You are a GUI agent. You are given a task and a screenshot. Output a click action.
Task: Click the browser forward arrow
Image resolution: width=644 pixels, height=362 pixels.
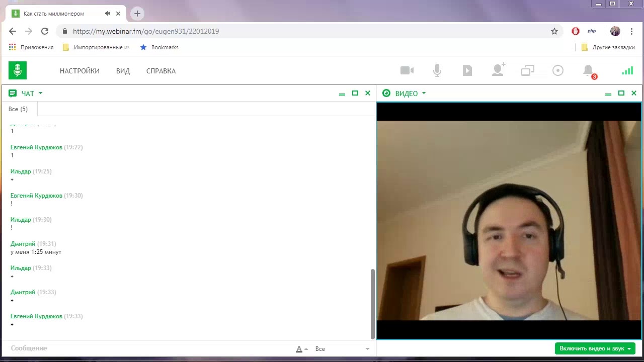(x=29, y=31)
